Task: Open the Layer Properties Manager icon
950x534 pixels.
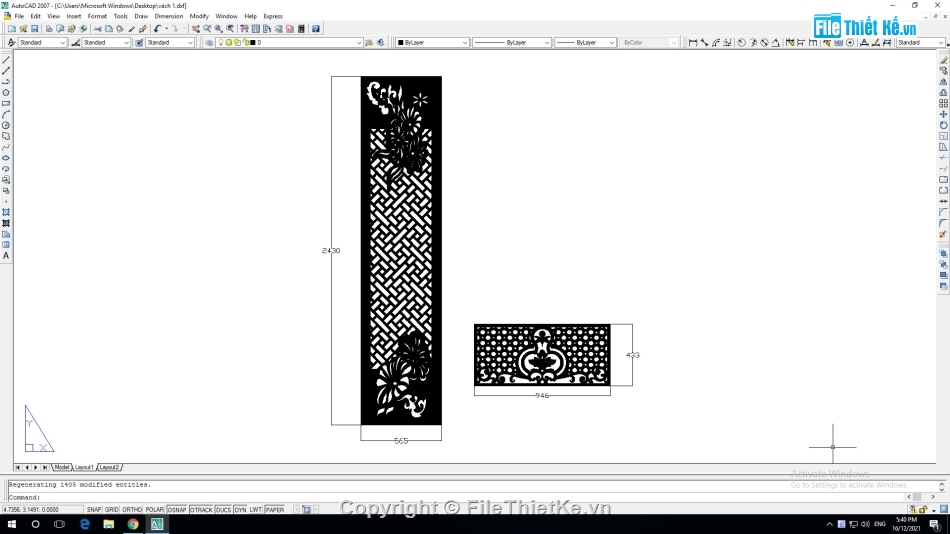Action: (x=209, y=42)
